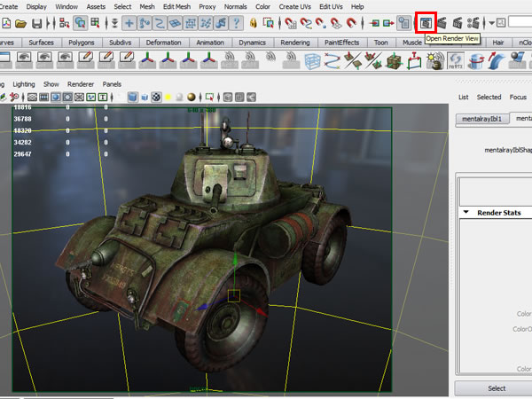Image resolution: width=532 pixels, height=399 pixels.
Task: Open the Edit Mesh menu
Action: 176,6
